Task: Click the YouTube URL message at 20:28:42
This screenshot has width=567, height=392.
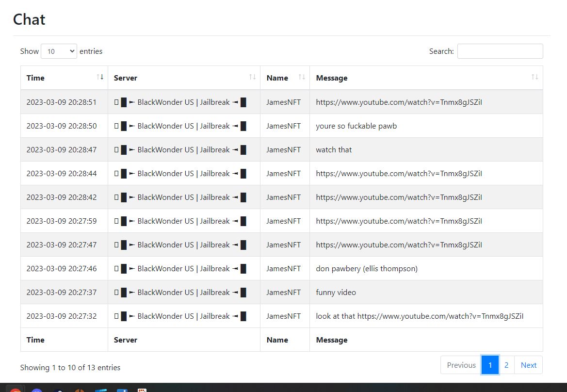Action: point(399,197)
